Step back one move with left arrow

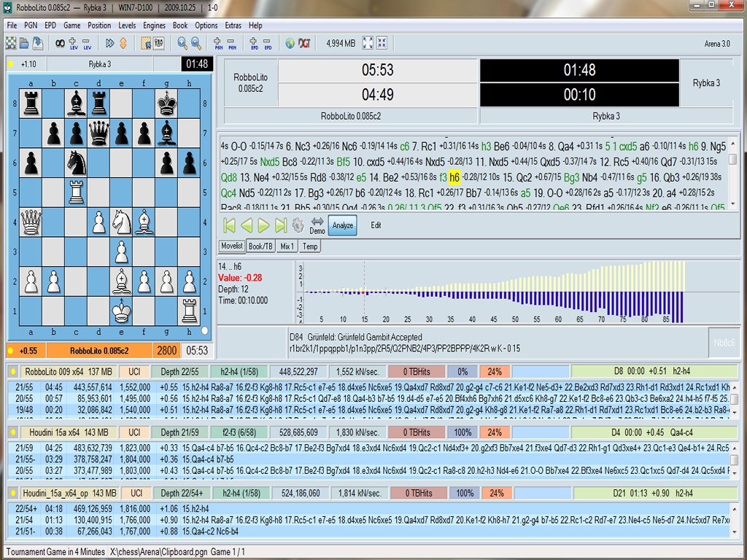pos(247,225)
